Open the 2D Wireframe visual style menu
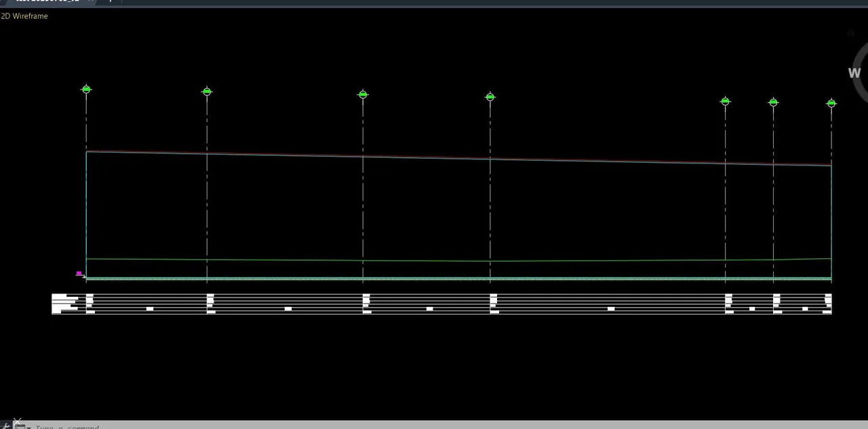The height and width of the screenshot is (429, 868). (x=24, y=16)
